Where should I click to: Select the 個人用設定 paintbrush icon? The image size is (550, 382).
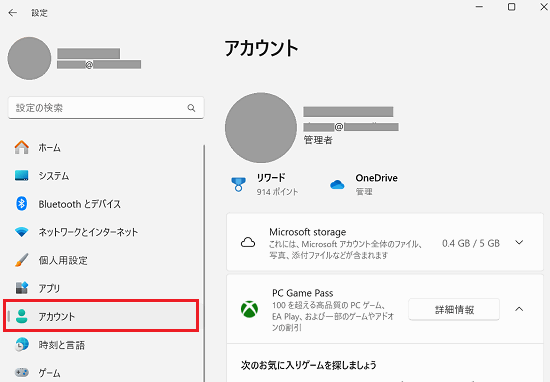click(x=22, y=260)
